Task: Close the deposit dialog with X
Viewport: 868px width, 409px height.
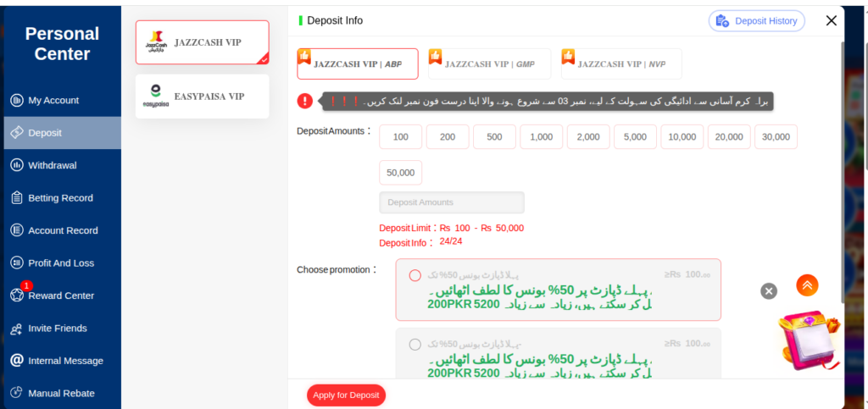Action: (831, 21)
